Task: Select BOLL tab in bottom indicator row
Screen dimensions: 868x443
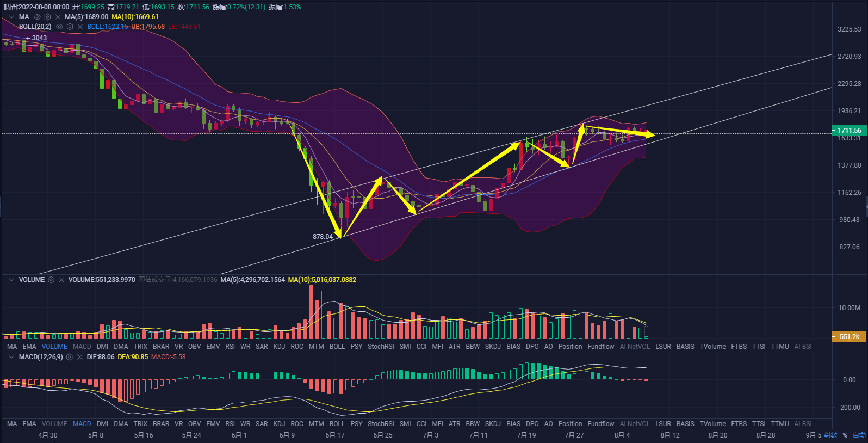Action: (x=337, y=424)
